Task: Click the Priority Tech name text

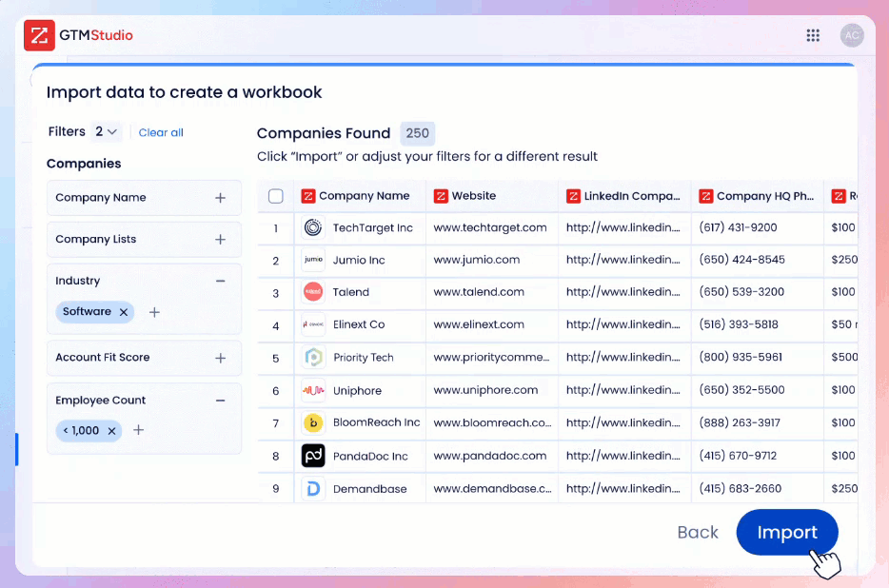Action: tap(363, 357)
